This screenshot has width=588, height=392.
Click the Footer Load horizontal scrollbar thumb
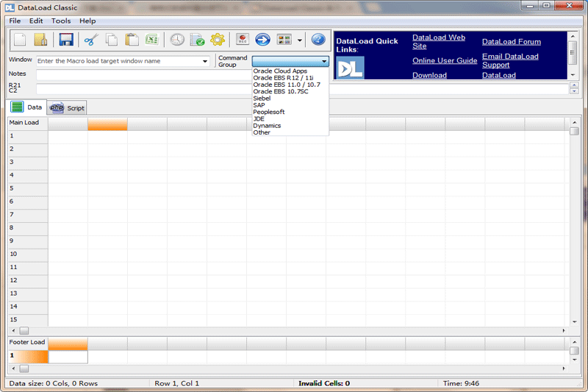click(x=24, y=368)
